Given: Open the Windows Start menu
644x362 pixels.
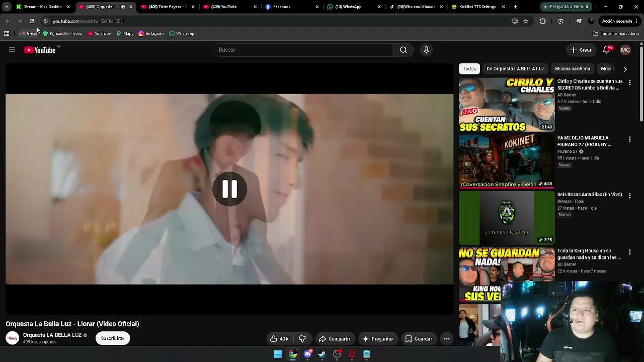Looking at the screenshot, I should point(278,354).
